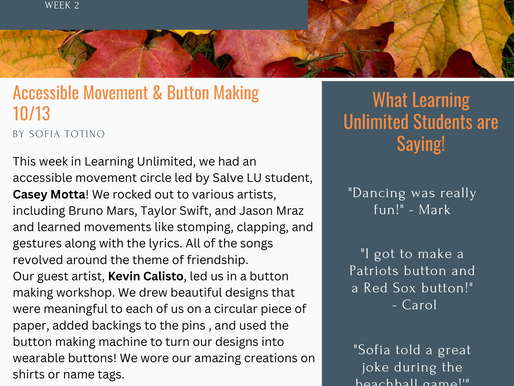Click the '10/13' date in the heading
This screenshot has height=386, width=514.
point(31,113)
